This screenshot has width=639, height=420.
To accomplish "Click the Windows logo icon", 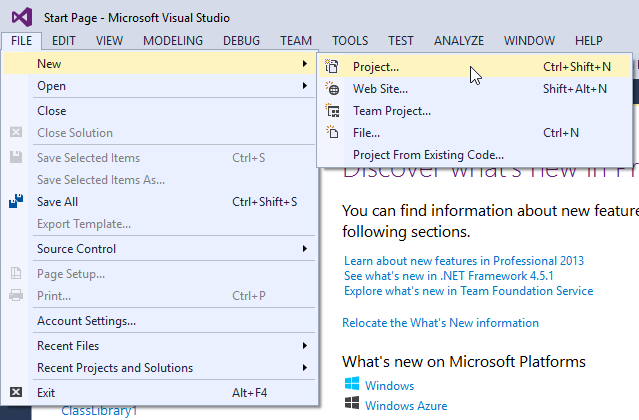I will click(x=352, y=384).
